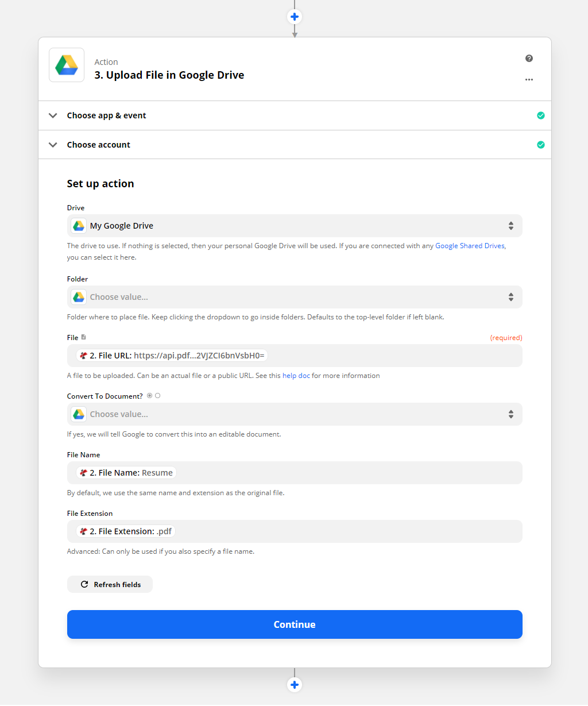This screenshot has height=706, width=588.
Task: Click the plus icon above the action step
Action: [295, 17]
